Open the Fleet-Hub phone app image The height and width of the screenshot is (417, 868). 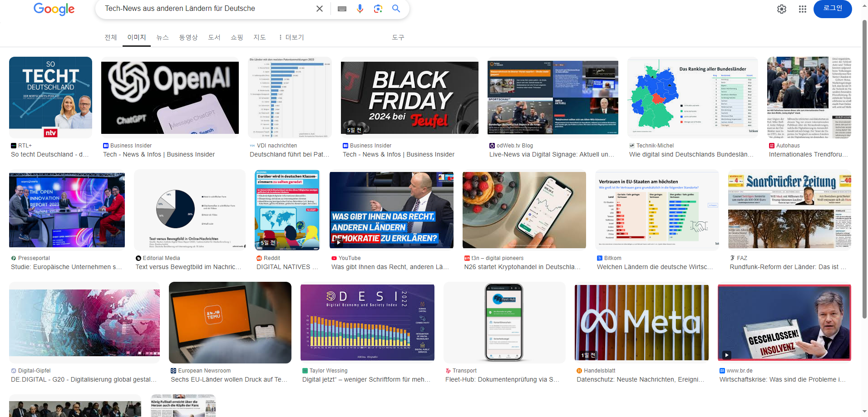point(504,322)
